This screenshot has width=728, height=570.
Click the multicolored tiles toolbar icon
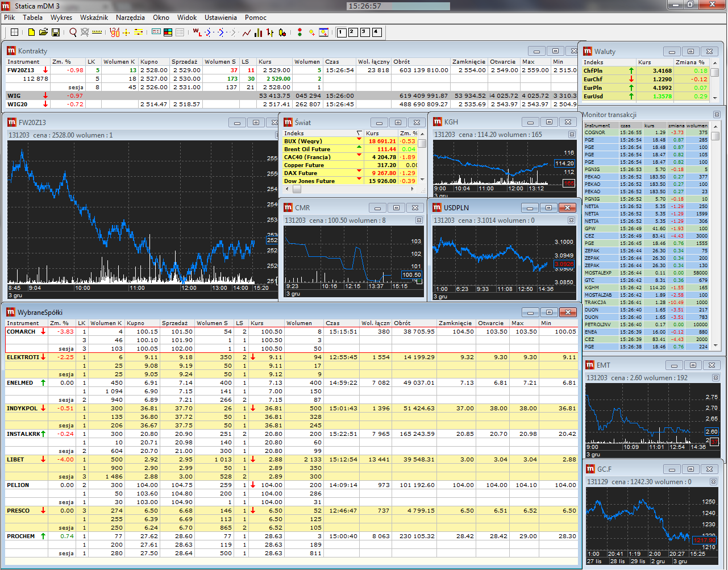[168, 32]
